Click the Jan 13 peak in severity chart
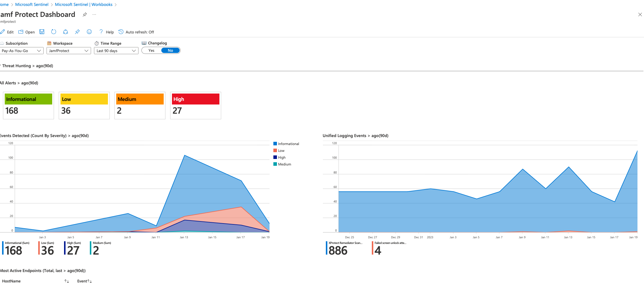Viewport: 644px width, 283px height. pyautogui.click(x=184, y=155)
